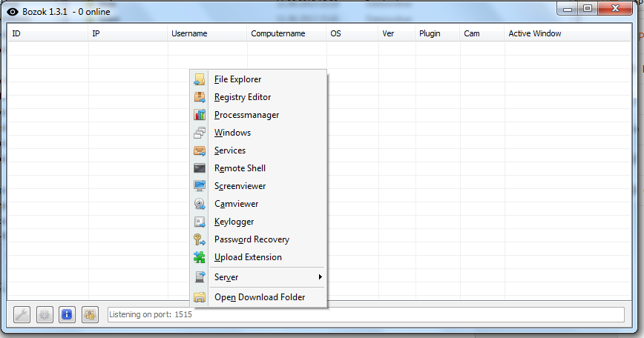Click the fourth bottom toolbar icon
The height and width of the screenshot is (338, 644).
pyautogui.click(x=89, y=314)
